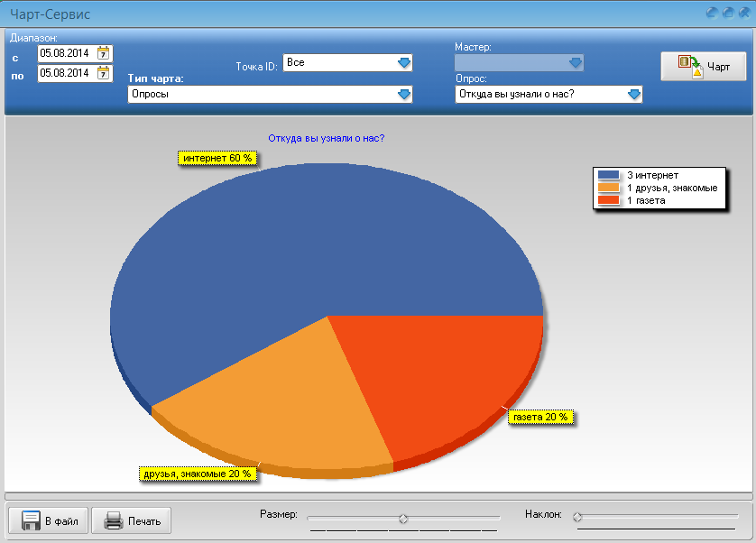Open the Тип чарта dropdown list
The height and width of the screenshot is (543, 756).
tap(404, 94)
